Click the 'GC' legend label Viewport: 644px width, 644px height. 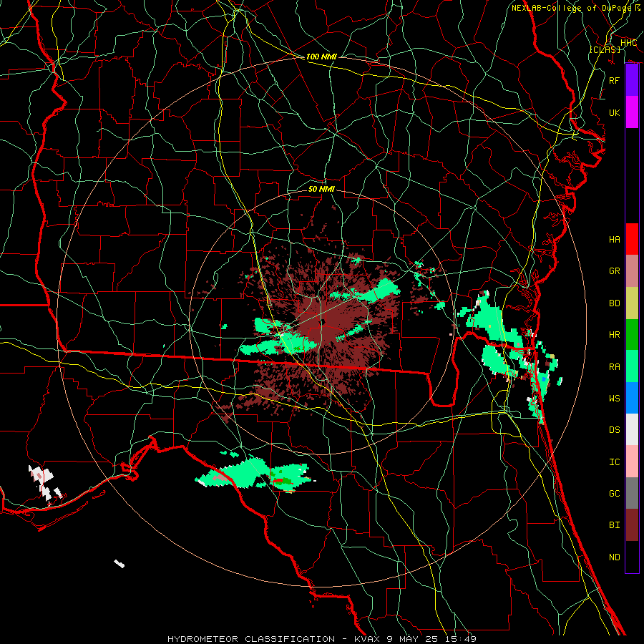pyautogui.click(x=615, y=494)
